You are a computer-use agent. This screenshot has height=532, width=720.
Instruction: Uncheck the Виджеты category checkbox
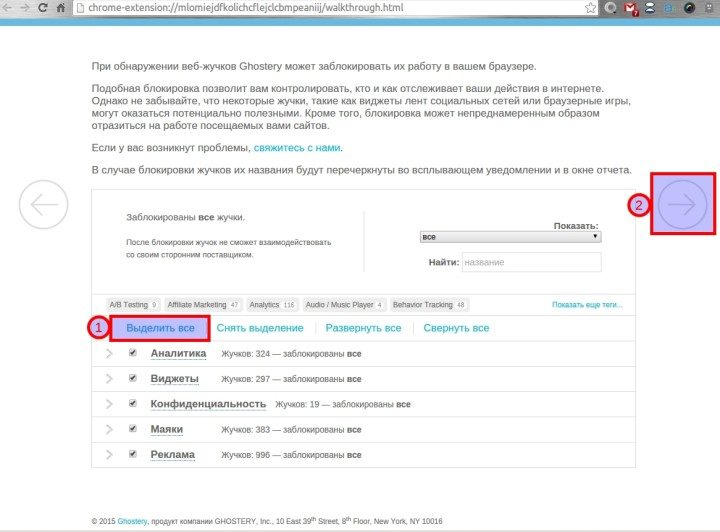pos(132,378)
